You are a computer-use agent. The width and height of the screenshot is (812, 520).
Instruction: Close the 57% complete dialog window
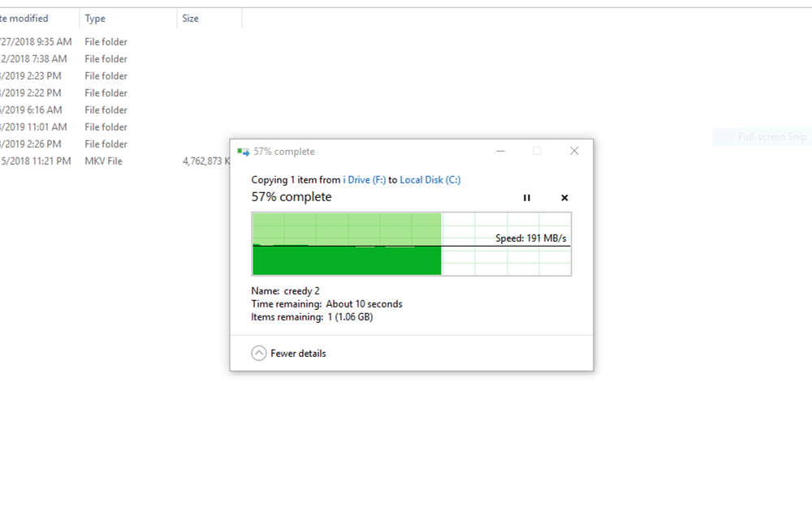coord(574,151)
